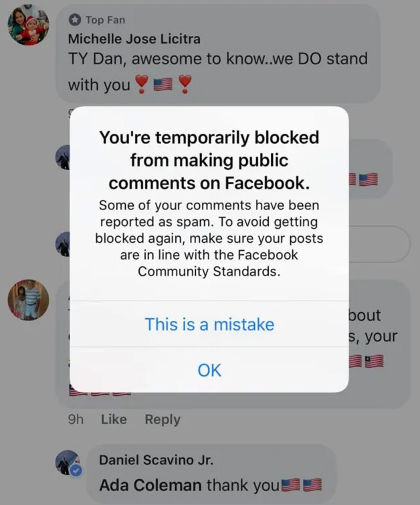Click Daniel Scavino Jr.'s verified profile avatar
The width and height of the screenshot is (420, 505).
point(68,463)
